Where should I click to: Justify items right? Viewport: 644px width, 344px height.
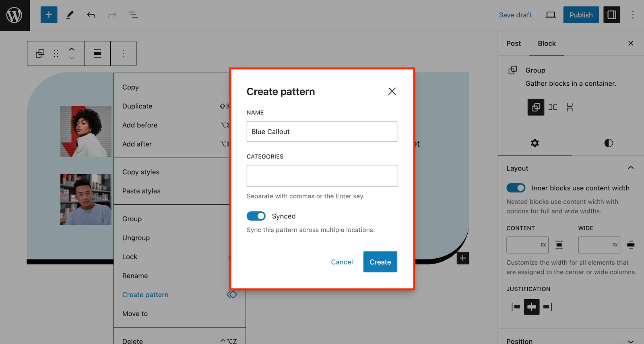tap(547, 307)
